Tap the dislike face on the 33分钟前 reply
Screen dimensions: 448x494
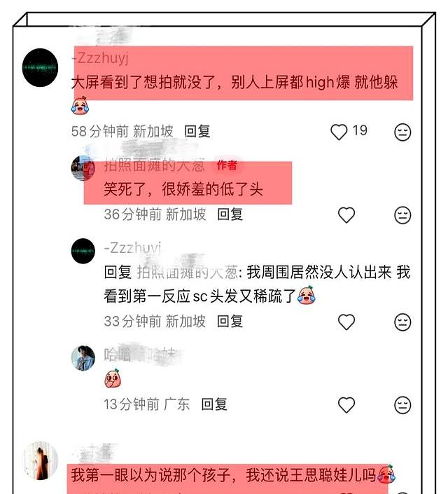402,322
